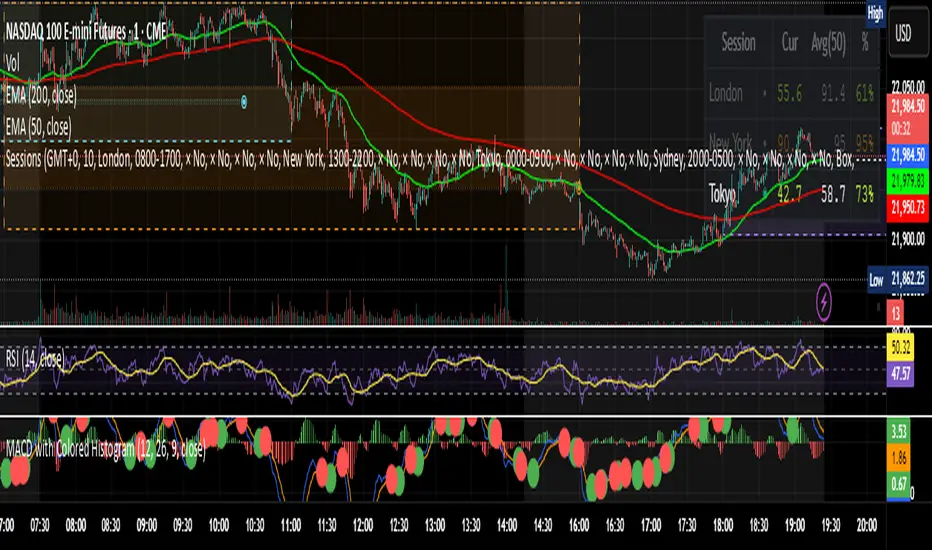Screen dimensions: 932x550
Task: Click Tokyo percentage 73%
Action: point(864,194)
